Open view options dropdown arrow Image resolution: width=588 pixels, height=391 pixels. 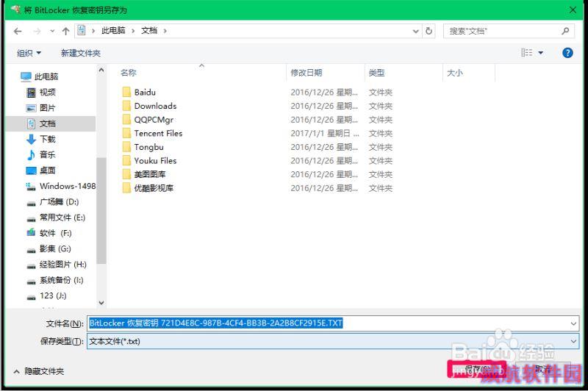pos(541,53)
